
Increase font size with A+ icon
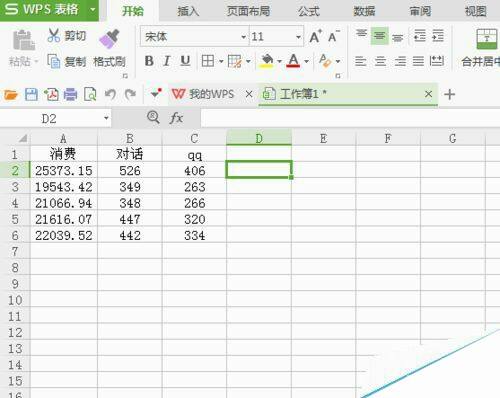coord(315,36)
